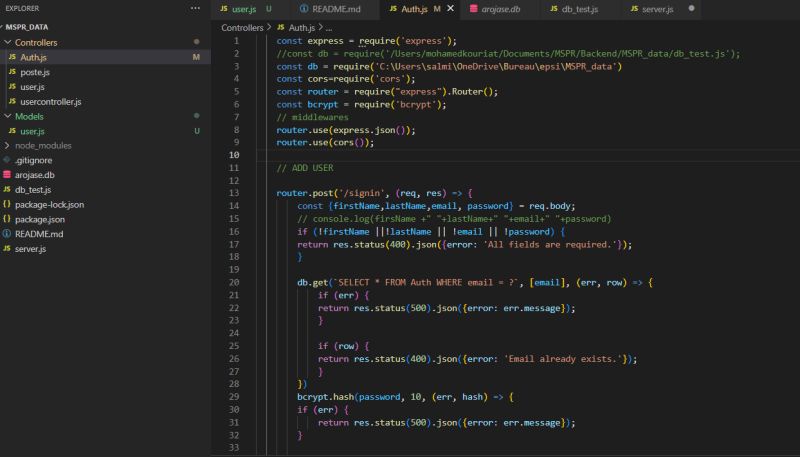Switch to the README.md tab
The width and height of the screenshot is (800, 457).
[328, 9]
